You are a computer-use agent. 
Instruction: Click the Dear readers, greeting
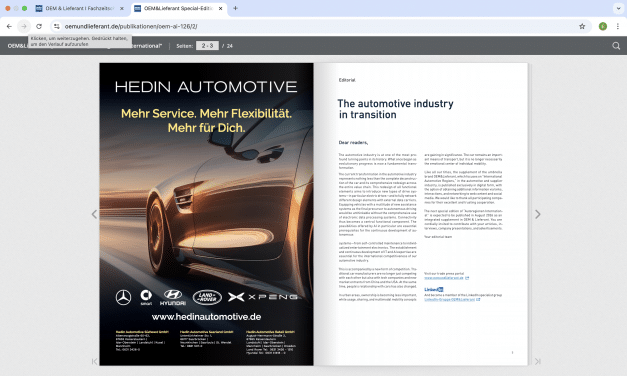(x=353, y=142)
